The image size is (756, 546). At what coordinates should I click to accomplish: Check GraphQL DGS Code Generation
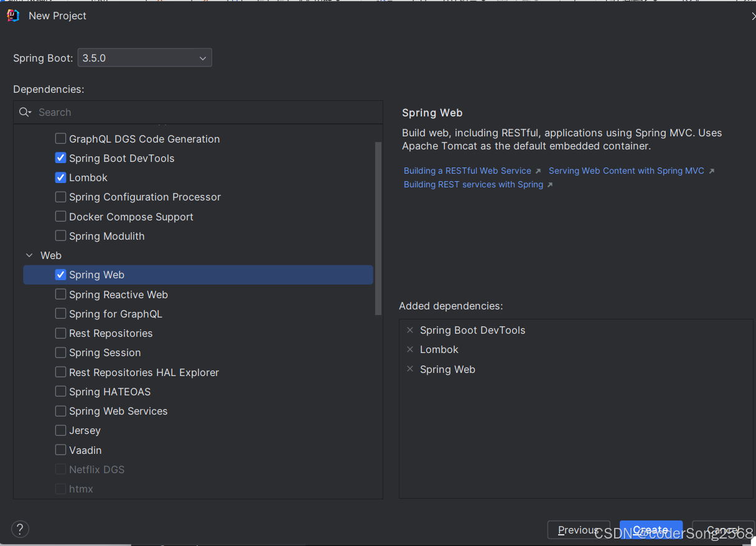click(60, 139)
